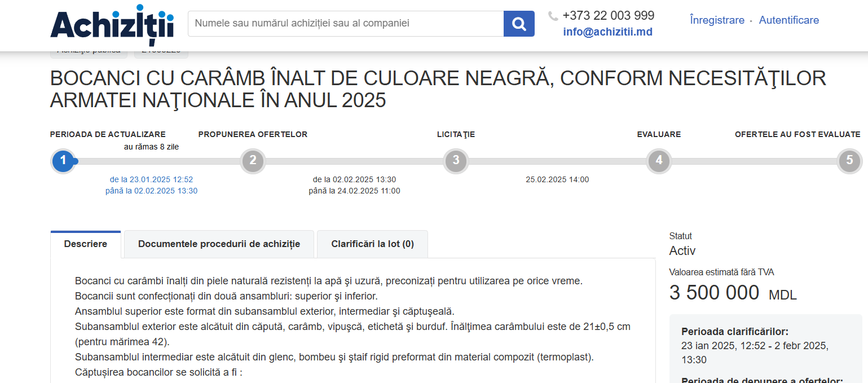Click the info@achizitii.md email link
The height and width of the screenshot is (383, 868).
(607, 32)
